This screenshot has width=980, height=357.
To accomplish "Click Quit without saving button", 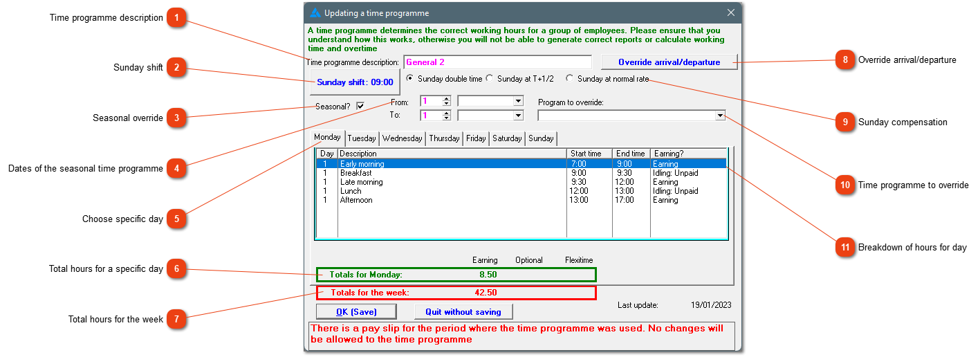I will point(463,312).
